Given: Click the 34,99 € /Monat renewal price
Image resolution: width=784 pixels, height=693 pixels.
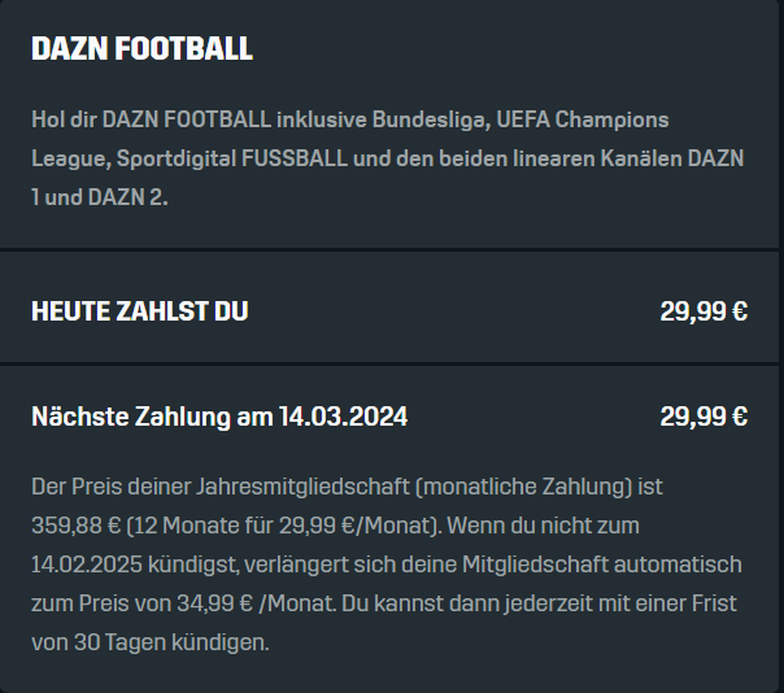Looking at the screenshot, I should click(x=248, y=604).
